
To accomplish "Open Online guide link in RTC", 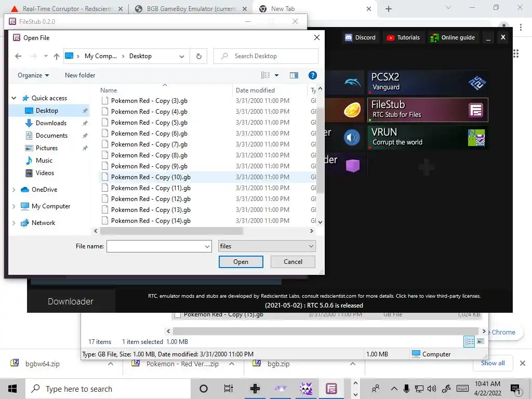I will coord(453,37).
